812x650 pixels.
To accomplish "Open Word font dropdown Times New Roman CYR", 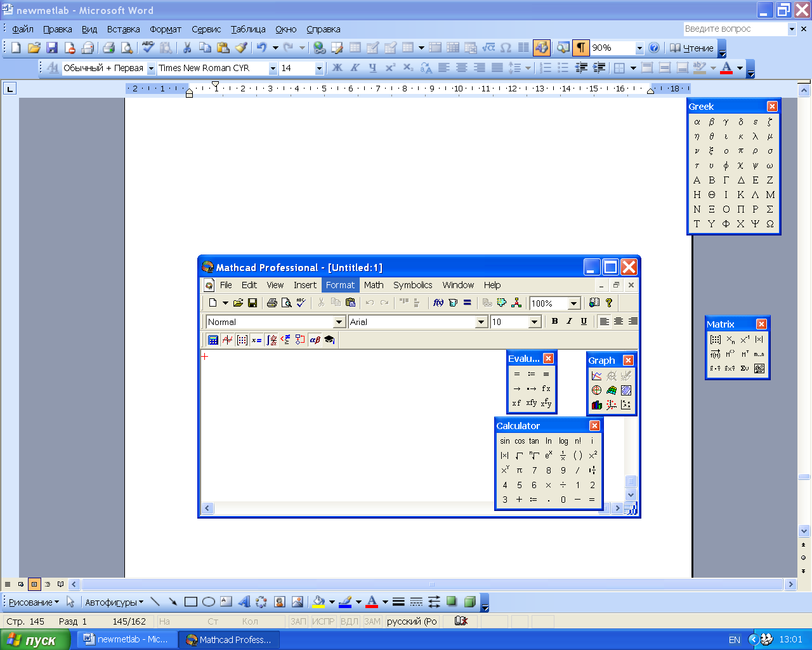I will pos(273,68).
